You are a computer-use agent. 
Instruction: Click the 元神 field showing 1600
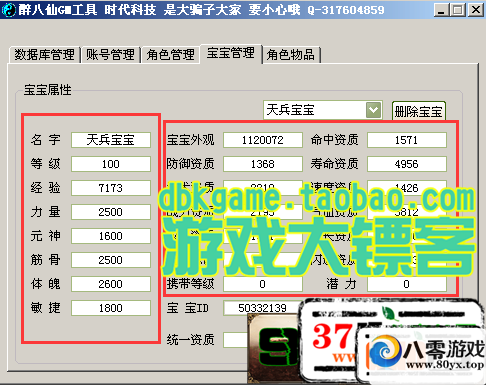111,236
